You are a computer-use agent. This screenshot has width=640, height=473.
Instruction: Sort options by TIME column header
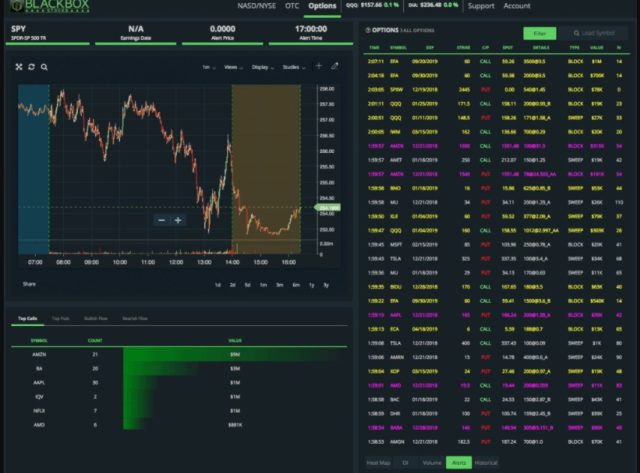click(374, 48)
